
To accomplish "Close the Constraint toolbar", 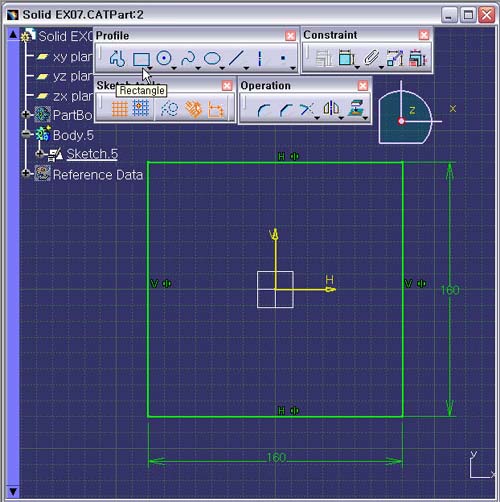I will point(424,35).
